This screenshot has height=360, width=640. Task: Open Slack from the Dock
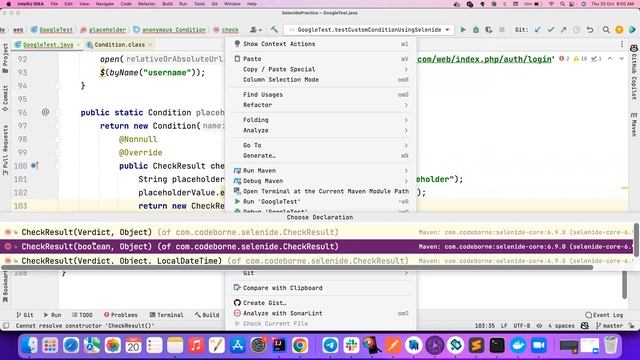point(351,345)
